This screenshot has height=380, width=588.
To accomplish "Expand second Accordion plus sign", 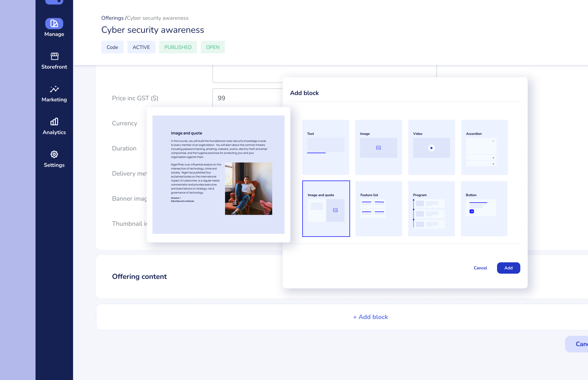I will pos(493,164).
